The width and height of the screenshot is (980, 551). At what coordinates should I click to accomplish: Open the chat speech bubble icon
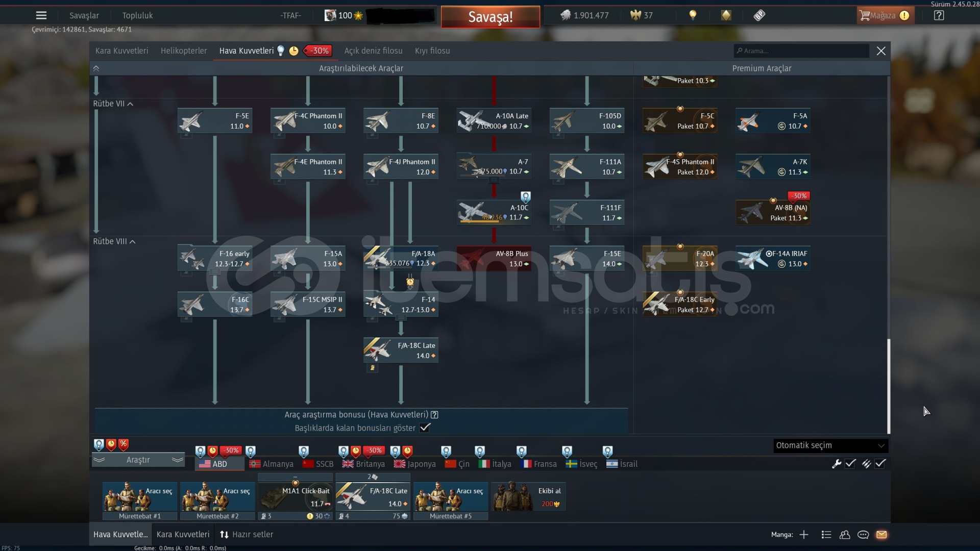[863, 535]
